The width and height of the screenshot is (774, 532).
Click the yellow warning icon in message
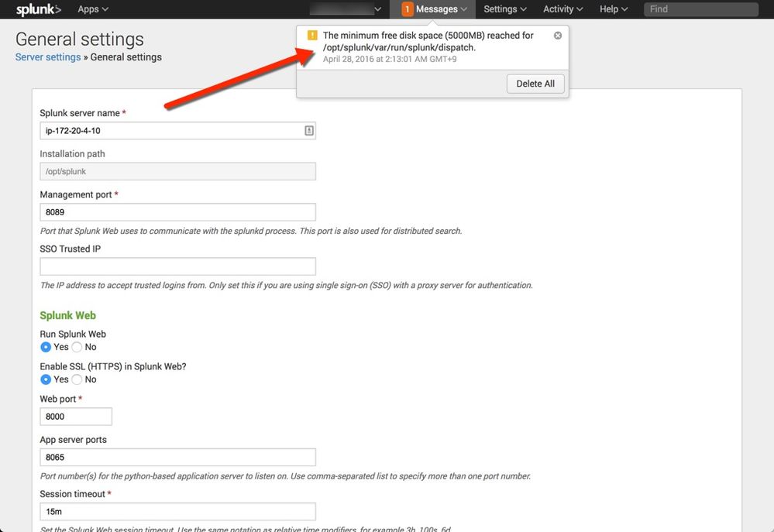coord(312,35)
